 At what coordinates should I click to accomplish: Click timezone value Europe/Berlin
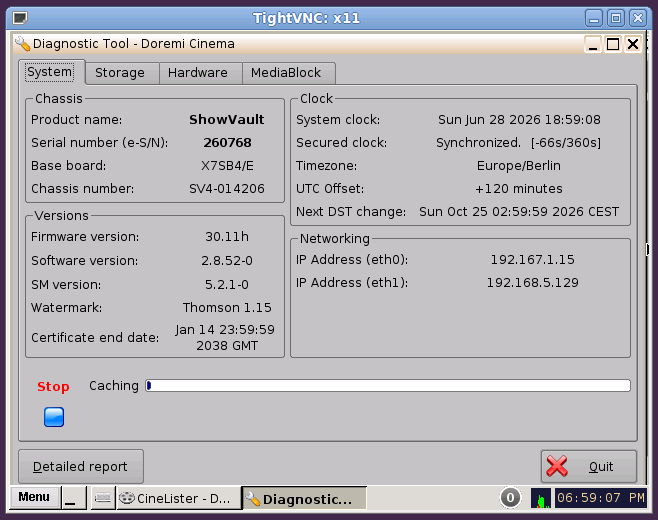click(x=519, y=166)
